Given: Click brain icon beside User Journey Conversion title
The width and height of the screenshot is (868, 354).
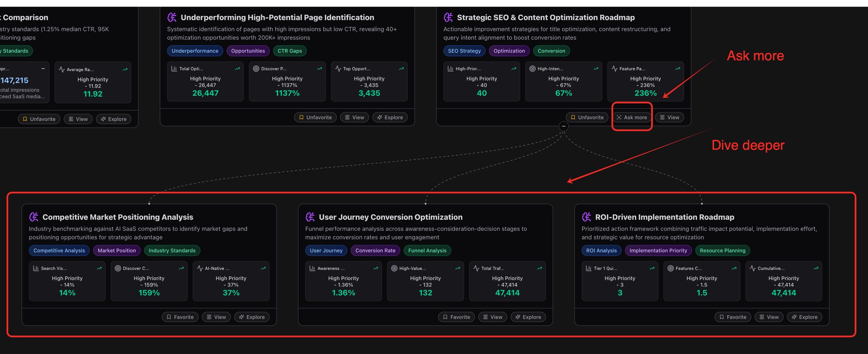Looking at the screenshot, I should tap(310, 217).
